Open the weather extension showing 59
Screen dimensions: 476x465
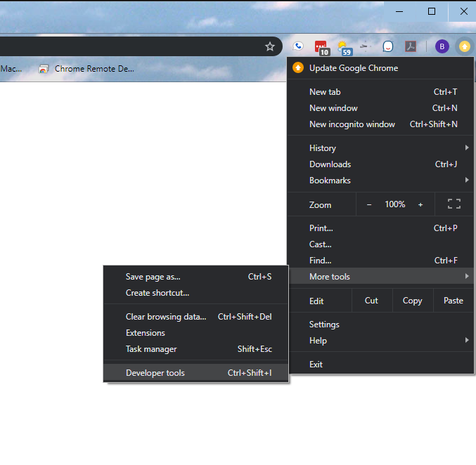click(x=345, y=48)
